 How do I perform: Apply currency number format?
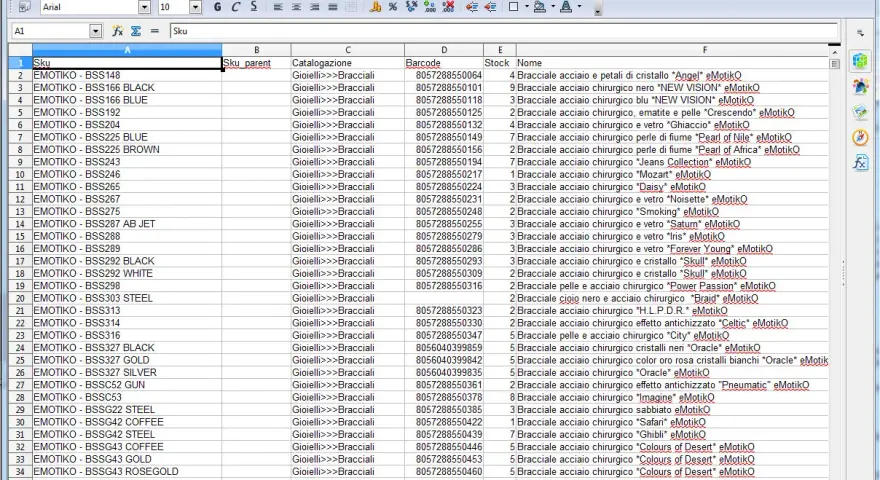point(375,7)
